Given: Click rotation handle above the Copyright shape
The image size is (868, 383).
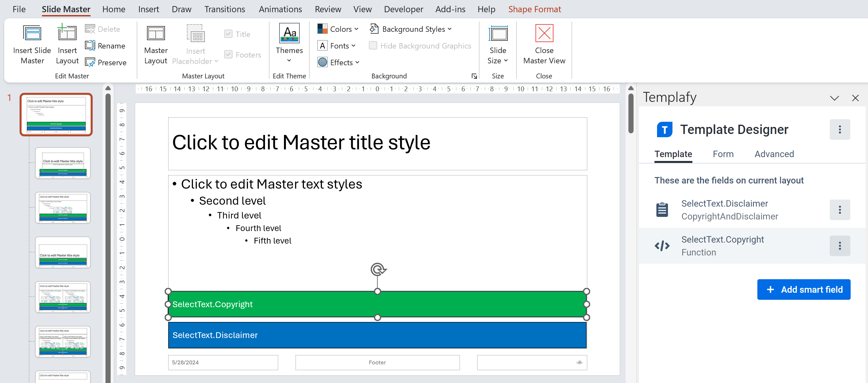Looking at the screenshot, I should pos(378,270).
